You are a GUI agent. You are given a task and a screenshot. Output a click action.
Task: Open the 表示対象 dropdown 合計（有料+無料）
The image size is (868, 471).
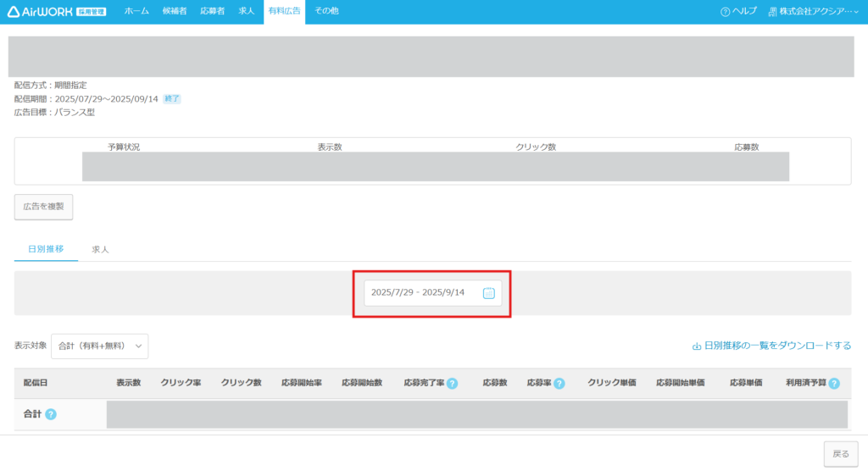pos(99,346)
